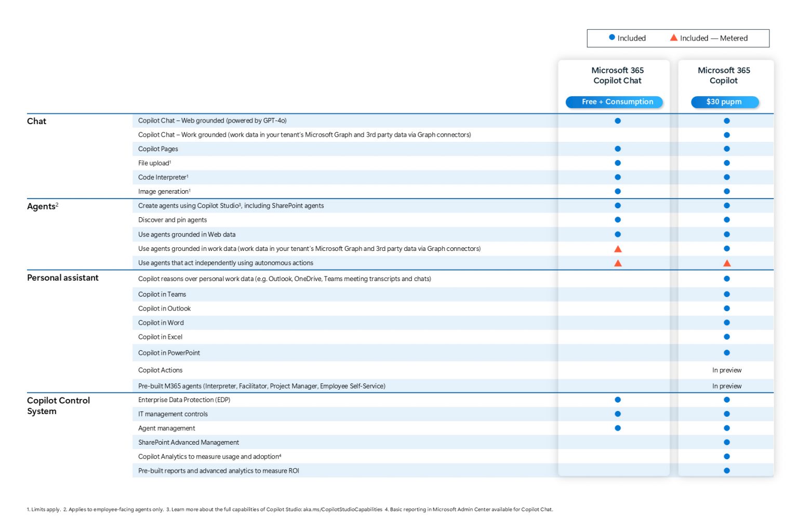Click the dot for Pre-built reports and advanced analytics
Viewport: 798px width, 532px height.
[727, 471]
